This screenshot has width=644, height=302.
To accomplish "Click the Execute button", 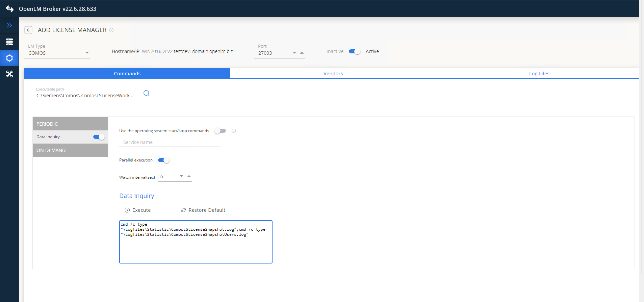I will pyautogui.click(x=138, y=210).
